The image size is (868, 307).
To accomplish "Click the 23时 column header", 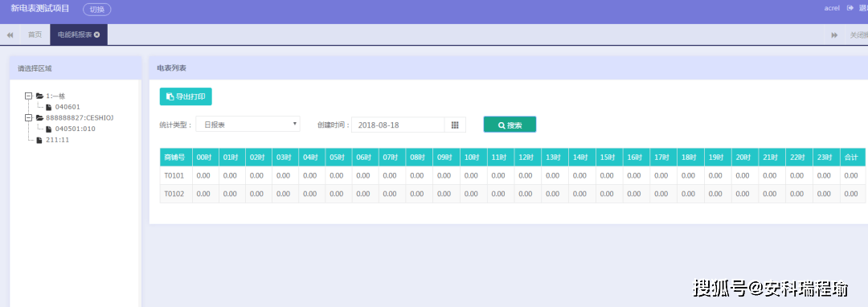I will (x=825, y=157).
